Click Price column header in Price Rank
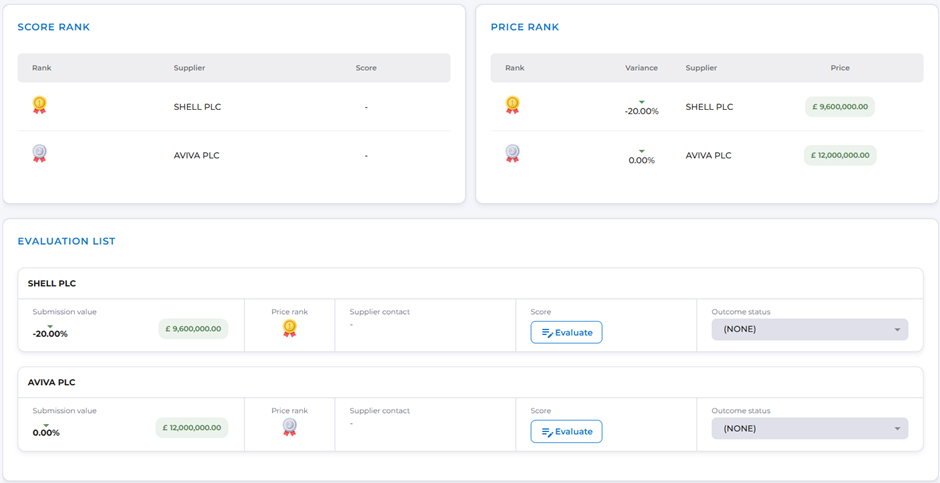Image resolution: width=940 pixels, height=483 pixels. click(x=840, y=68)
